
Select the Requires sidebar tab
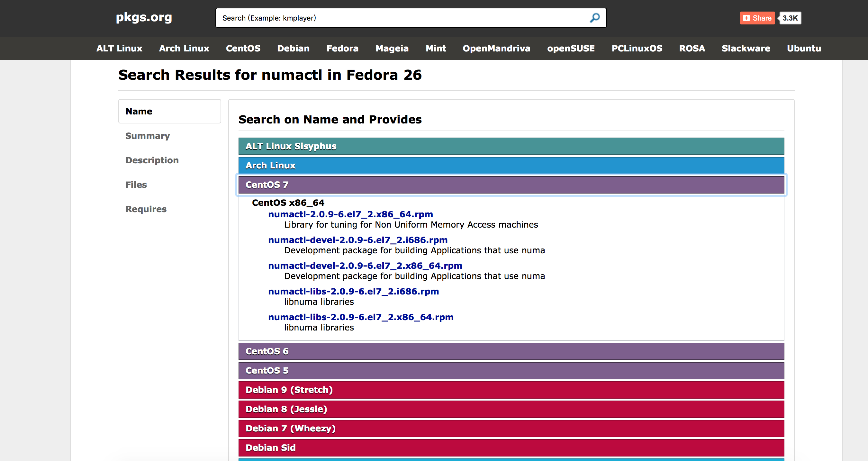click(x=146, y=209)
